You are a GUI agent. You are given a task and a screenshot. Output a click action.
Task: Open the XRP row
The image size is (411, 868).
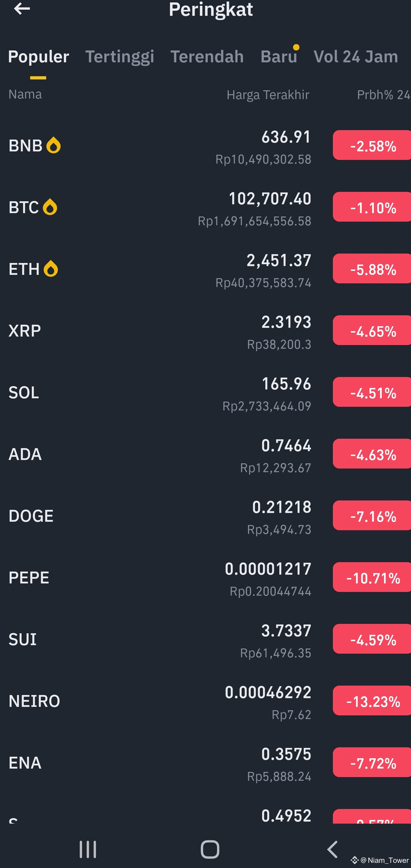pos(206,330)
